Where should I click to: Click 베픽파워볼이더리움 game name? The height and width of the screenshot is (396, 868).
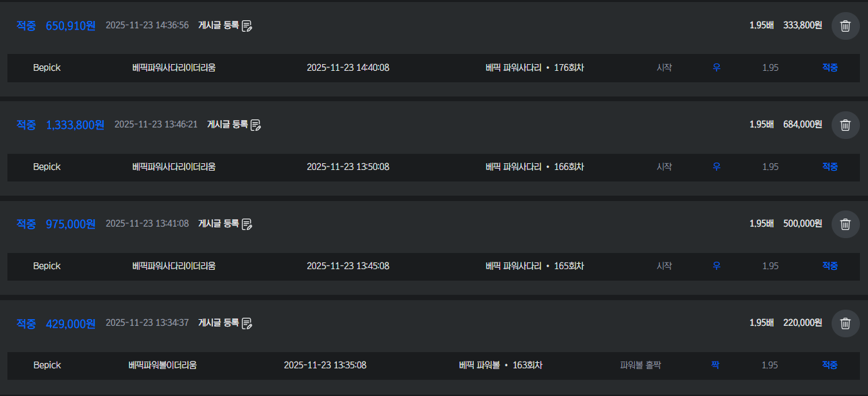click(162, 366)
